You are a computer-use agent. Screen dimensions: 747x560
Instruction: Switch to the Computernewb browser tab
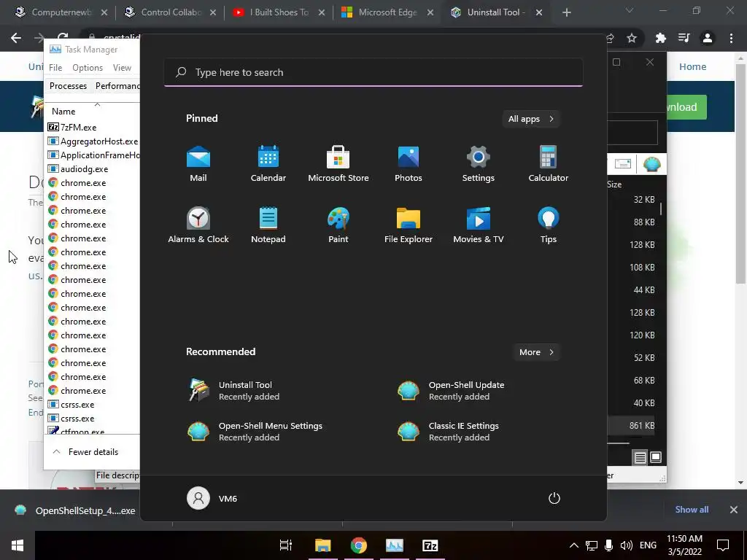[x=61, y=12]
